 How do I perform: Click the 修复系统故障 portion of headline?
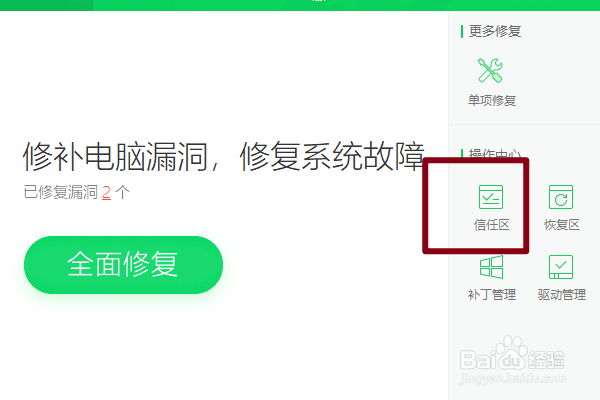pyautogui.click(x=332, y=157)
